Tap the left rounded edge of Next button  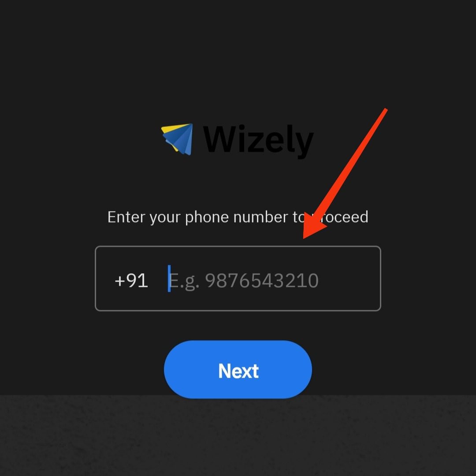(x=173, y=369)
